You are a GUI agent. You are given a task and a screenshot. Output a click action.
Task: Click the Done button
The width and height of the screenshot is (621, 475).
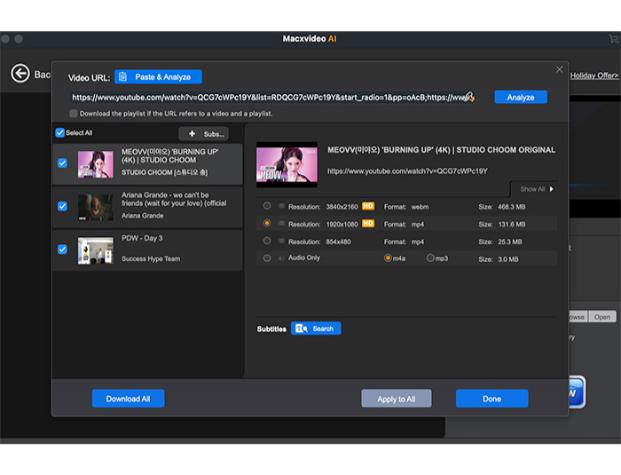click(492, 399)
